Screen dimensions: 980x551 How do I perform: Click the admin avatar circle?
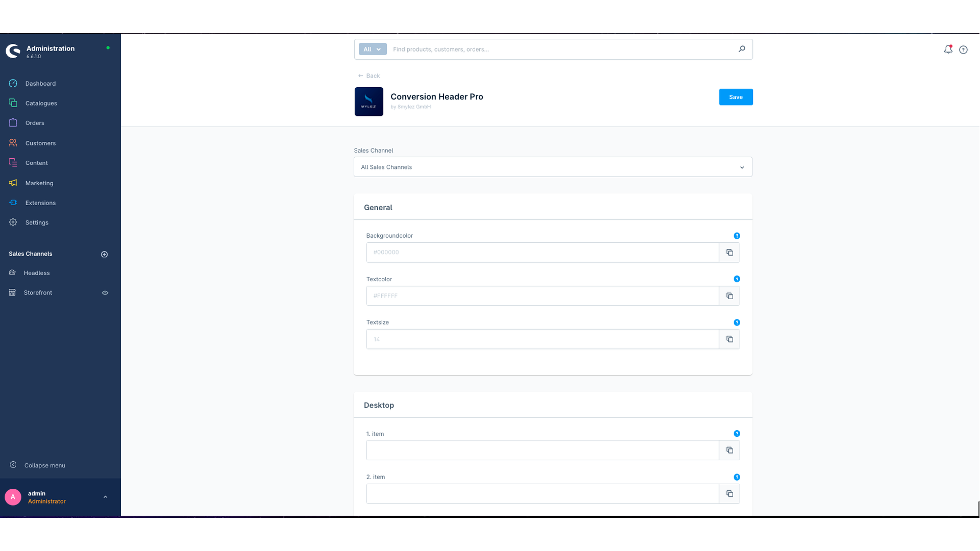tap(13, 497)
